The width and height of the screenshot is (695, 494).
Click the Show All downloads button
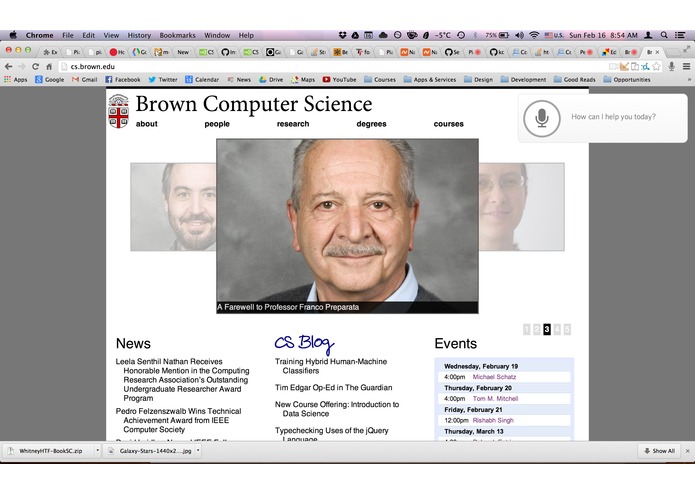660,451
